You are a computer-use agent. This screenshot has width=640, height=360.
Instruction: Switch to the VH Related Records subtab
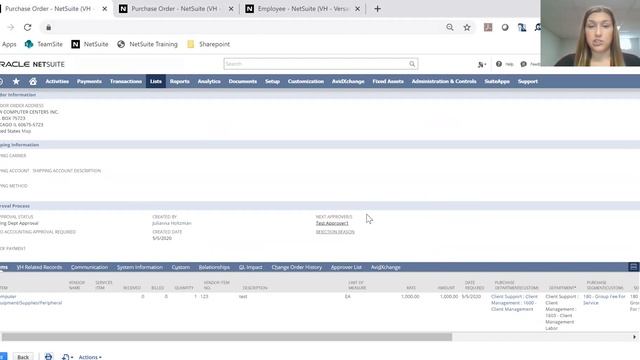tap(40, 267)
